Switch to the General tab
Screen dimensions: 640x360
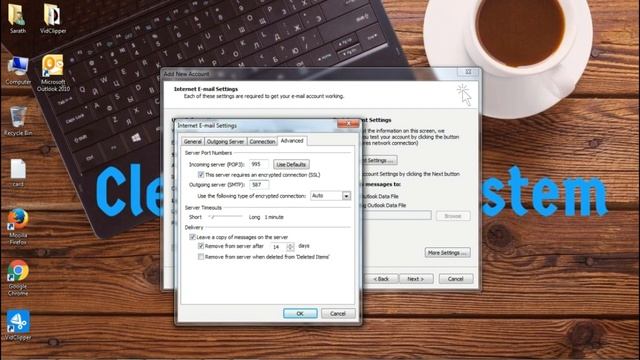click(193, 142)
